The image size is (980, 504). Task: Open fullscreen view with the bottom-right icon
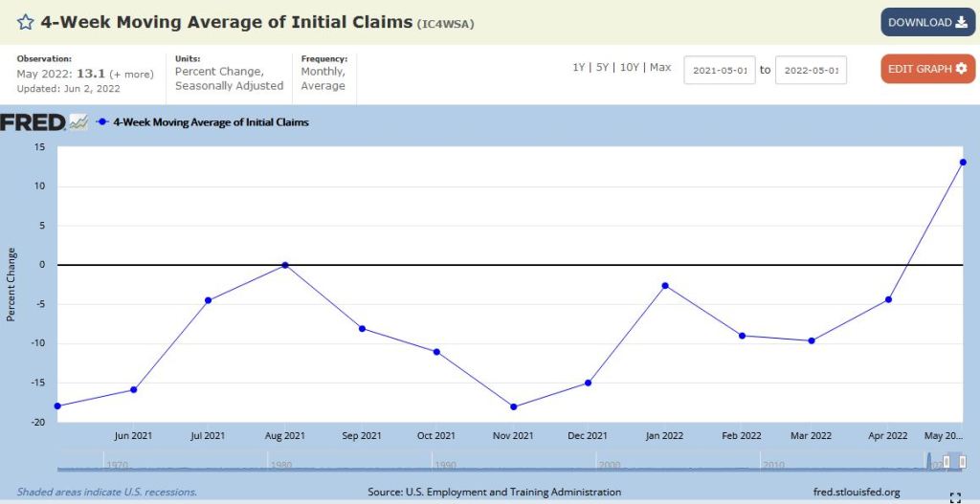[954, 496]
